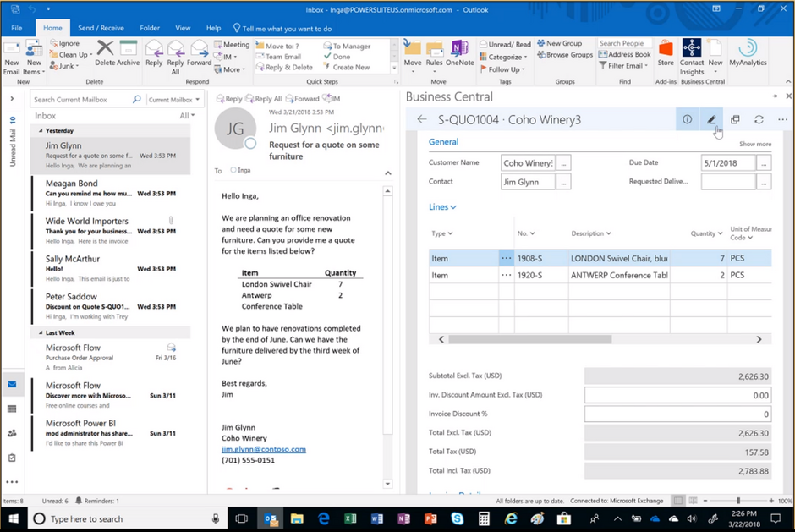Screen dimensions: 795x532
Task: Open the Rules ribbon button
Action: (x=434, y=57)
